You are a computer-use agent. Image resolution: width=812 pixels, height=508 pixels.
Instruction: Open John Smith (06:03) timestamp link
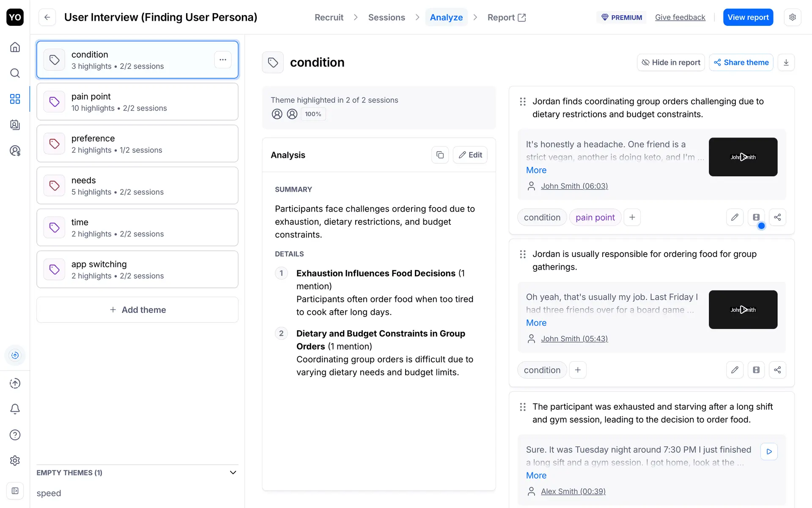(x=574, y=186)
